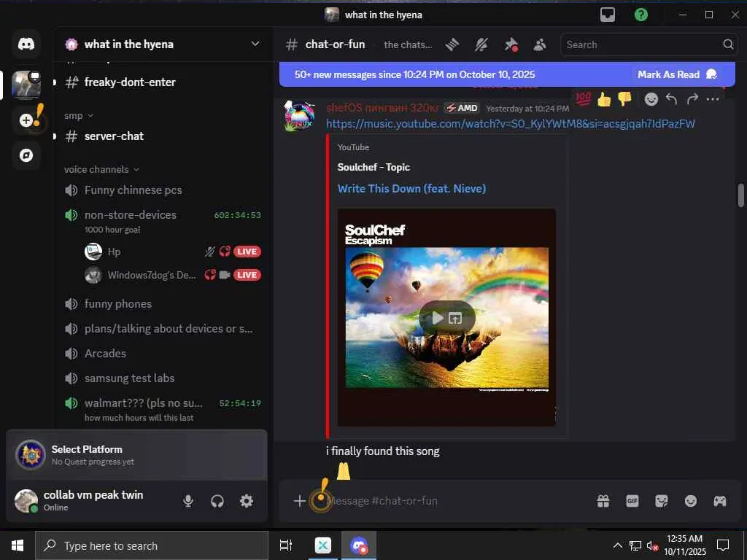Click Mark As Read button
747x560 pixels.
pyautogui.click(x=677, y=74)
